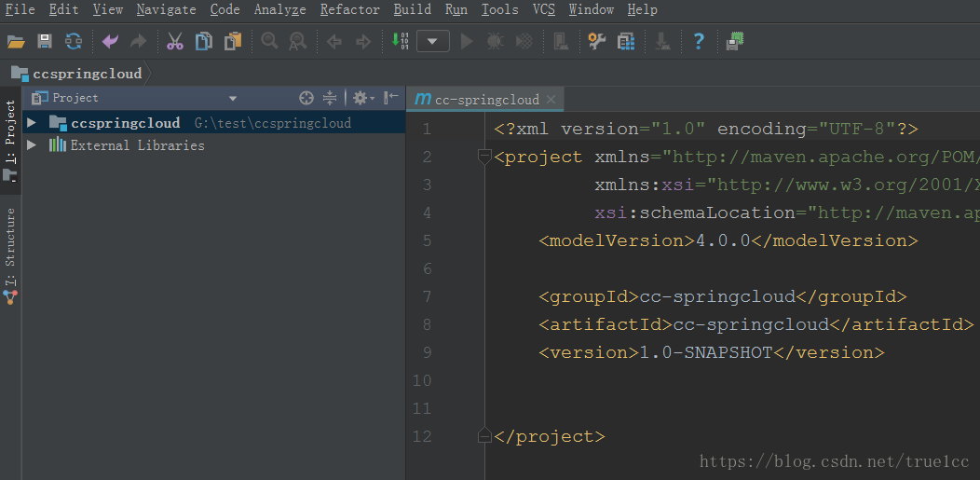Click the toolbar icon right of the Coverage icon
The image size is (980, 480).
pos(561,42)
